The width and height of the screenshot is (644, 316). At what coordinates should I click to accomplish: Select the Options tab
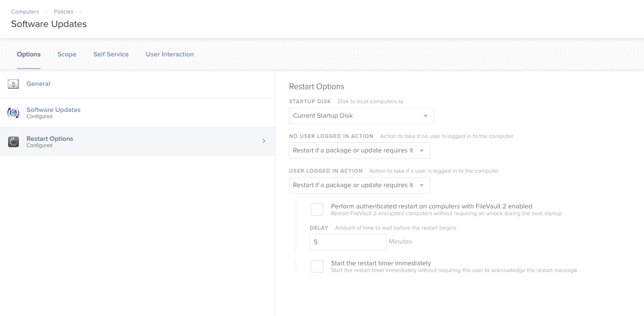[29, 55]
